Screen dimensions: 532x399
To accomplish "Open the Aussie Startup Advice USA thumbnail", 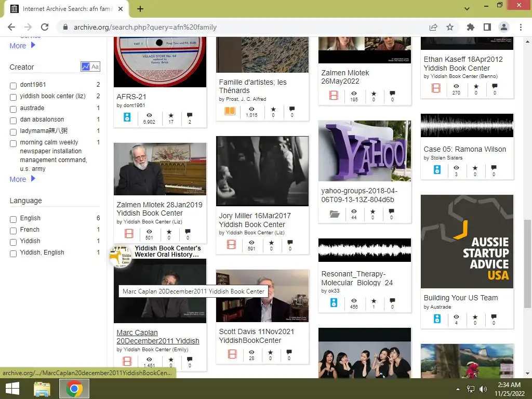I will click(x=467, y=242).
